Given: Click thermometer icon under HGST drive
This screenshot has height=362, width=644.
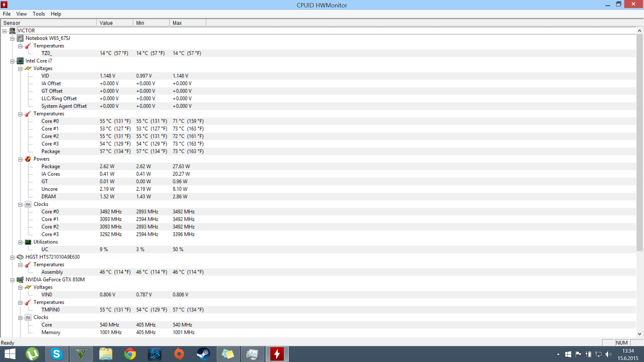Looking at the screenshot, I should pos(28,264).
